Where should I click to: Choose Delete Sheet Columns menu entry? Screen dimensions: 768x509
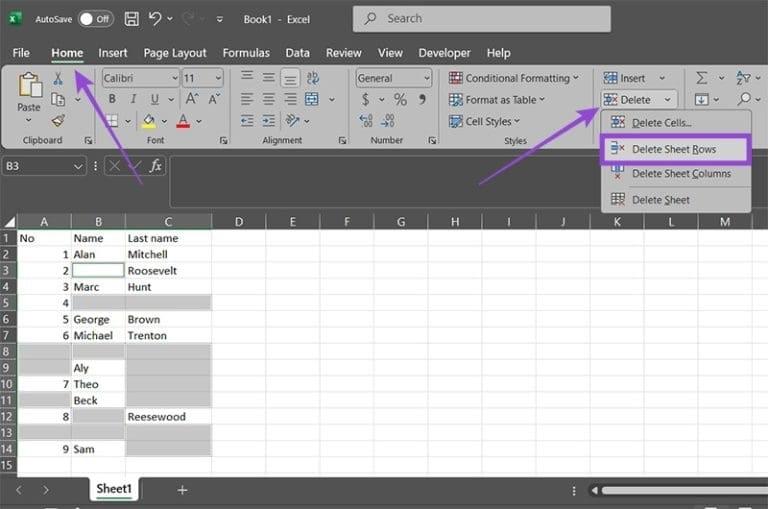[676, 174]
